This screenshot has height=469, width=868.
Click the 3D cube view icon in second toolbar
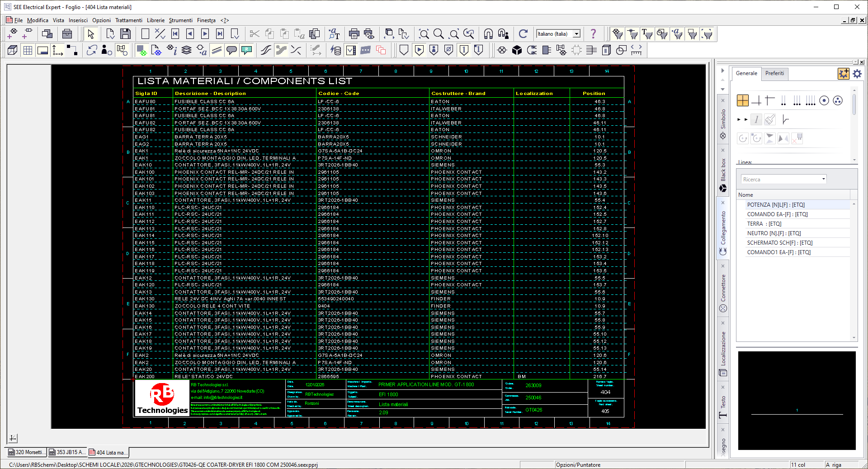click(x=13, y=50)
